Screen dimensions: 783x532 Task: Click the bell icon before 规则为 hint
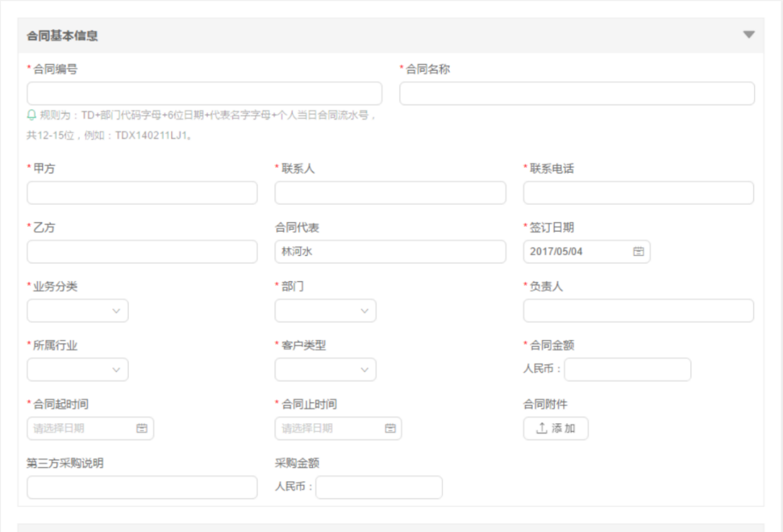click(32, 115)
